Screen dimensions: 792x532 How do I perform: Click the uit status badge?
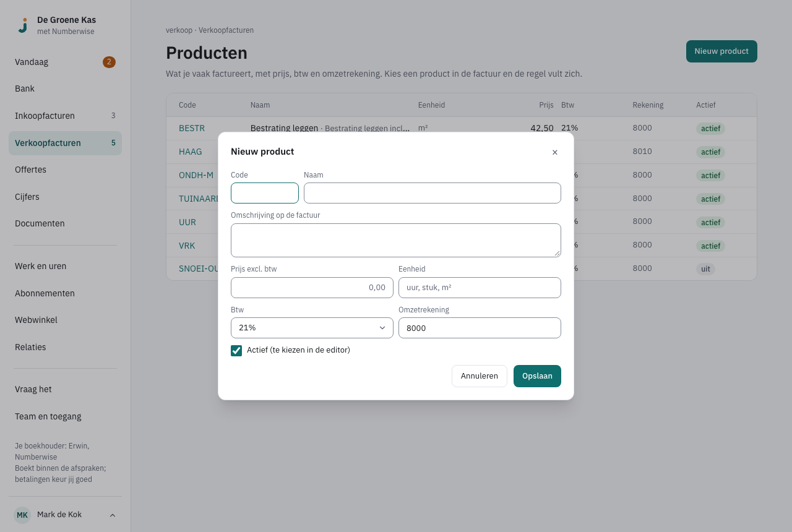705,269
